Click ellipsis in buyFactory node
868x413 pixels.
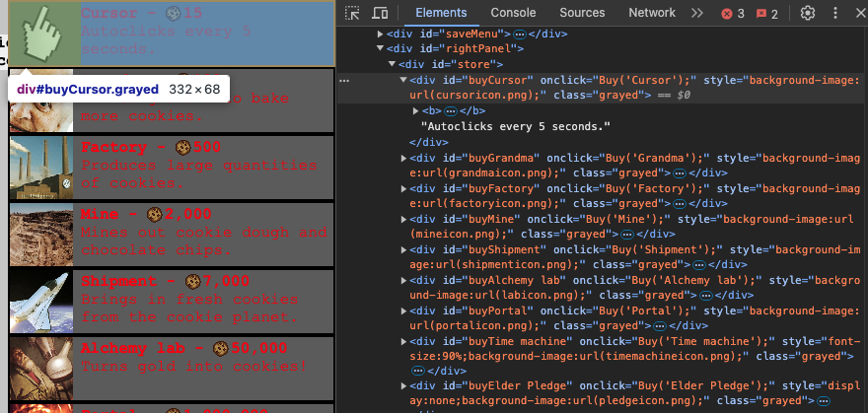pos(681,204)
